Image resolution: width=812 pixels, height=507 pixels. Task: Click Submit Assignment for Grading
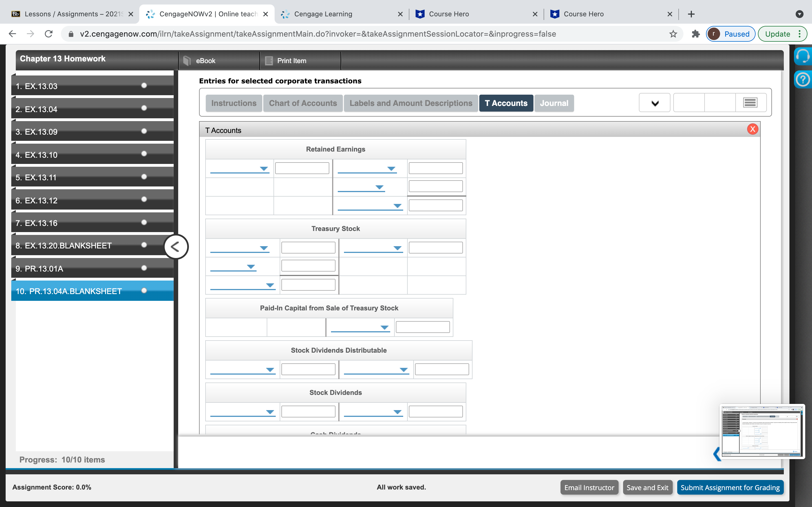730,487
